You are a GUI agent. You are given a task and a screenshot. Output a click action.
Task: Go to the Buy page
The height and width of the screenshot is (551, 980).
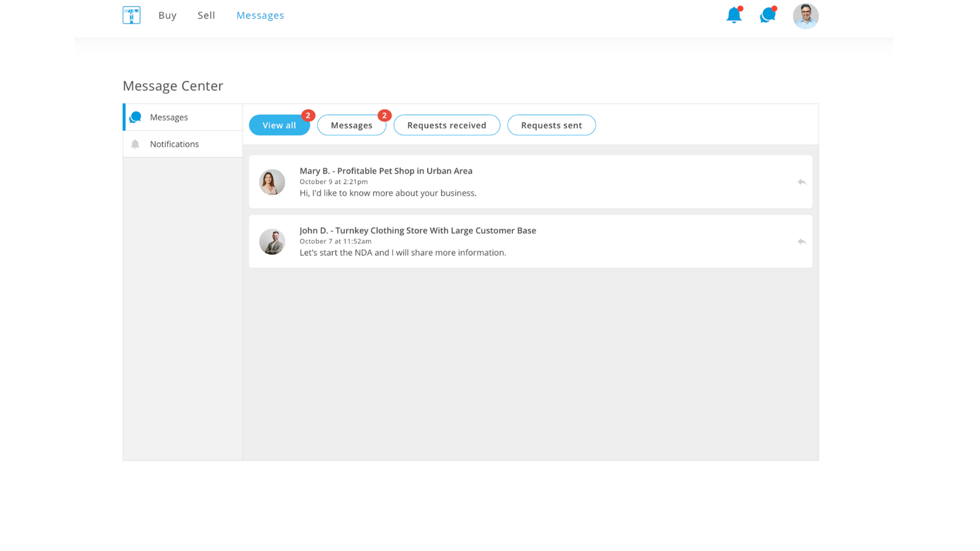tap(167, 15)
